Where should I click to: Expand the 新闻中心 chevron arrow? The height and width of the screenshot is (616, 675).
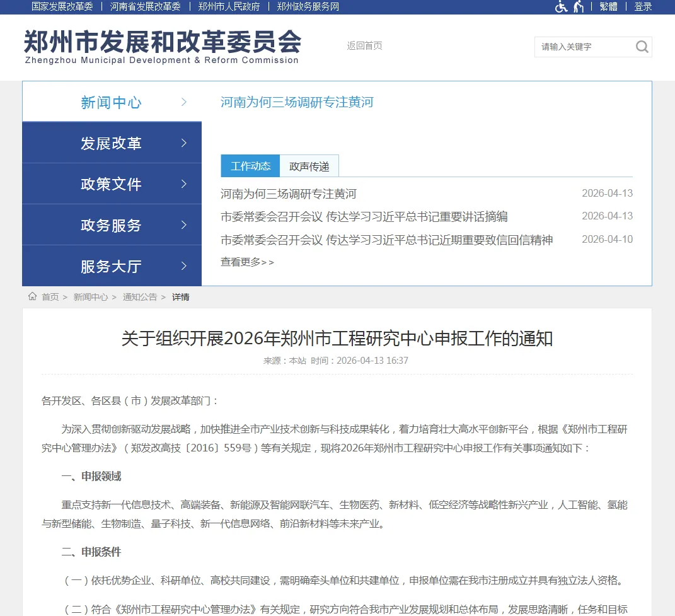click(x=184, y=102)
